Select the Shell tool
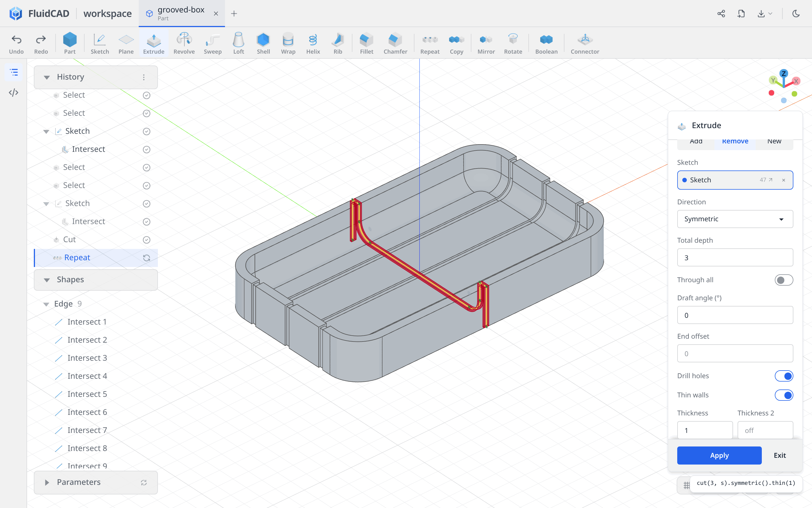812x508 pixels. [263, 43]
